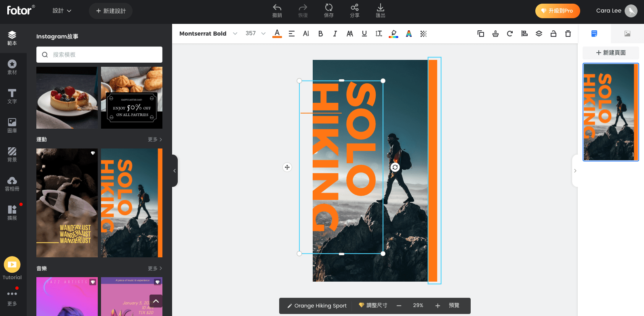This screenshot has height=316, width=644.
Task: Toggle underline text formatting
Action: [364, 34]
